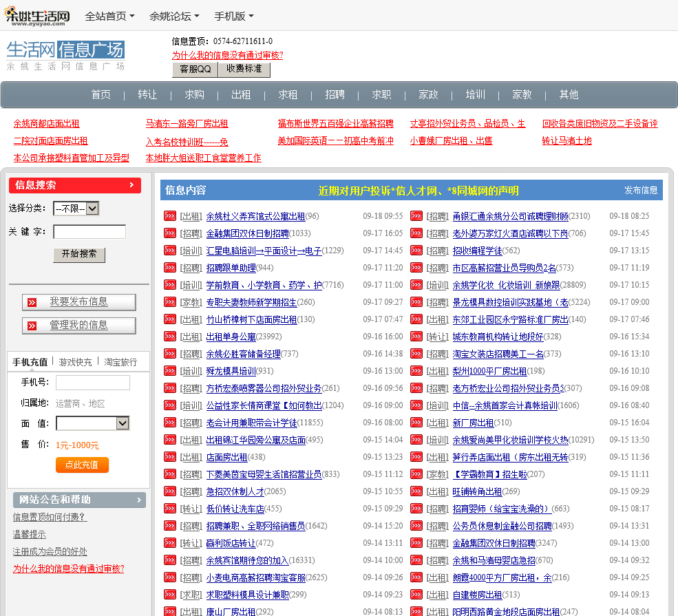The height and width of the screenshot is (616, 678).
Task: Click red arrow icon beside 求职塑料模具设计兼职
Action: pyautogui.click(x=170, y=595)
